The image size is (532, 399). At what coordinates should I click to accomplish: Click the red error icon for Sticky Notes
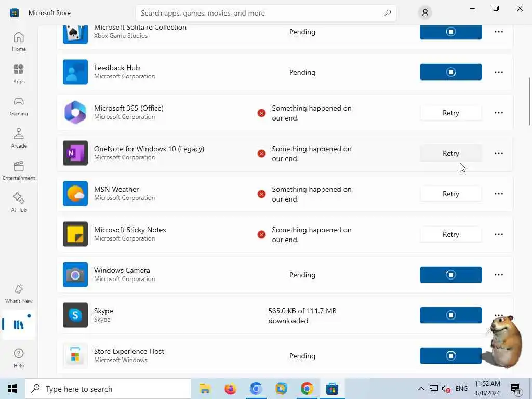coord(261,234)
